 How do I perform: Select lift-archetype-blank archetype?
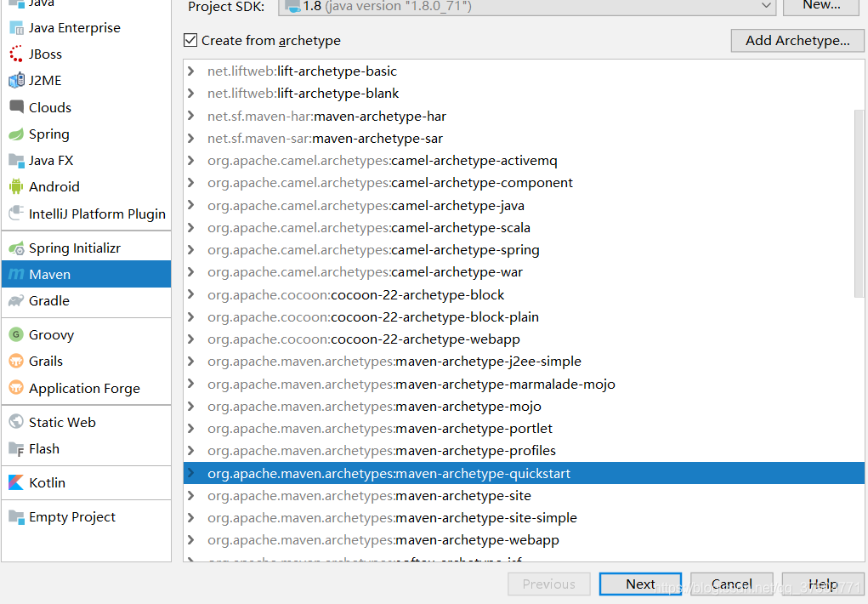coord(524,93)
